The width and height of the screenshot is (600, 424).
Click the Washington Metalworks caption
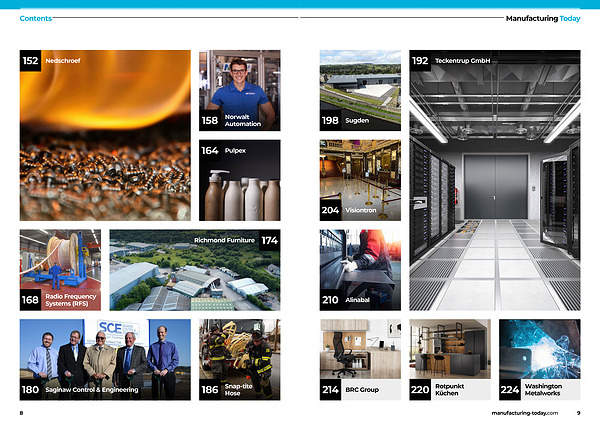pyautogui.click(x=543, y=390)
